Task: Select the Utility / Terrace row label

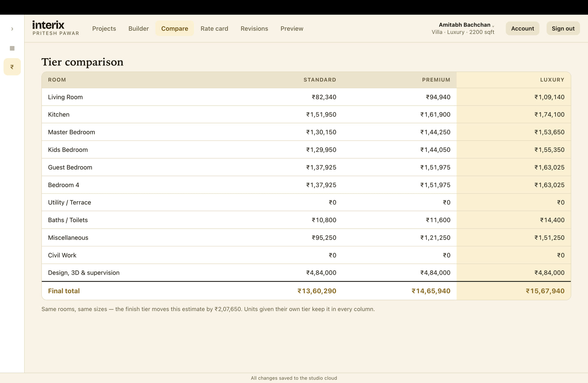Action: coord(69,202)
